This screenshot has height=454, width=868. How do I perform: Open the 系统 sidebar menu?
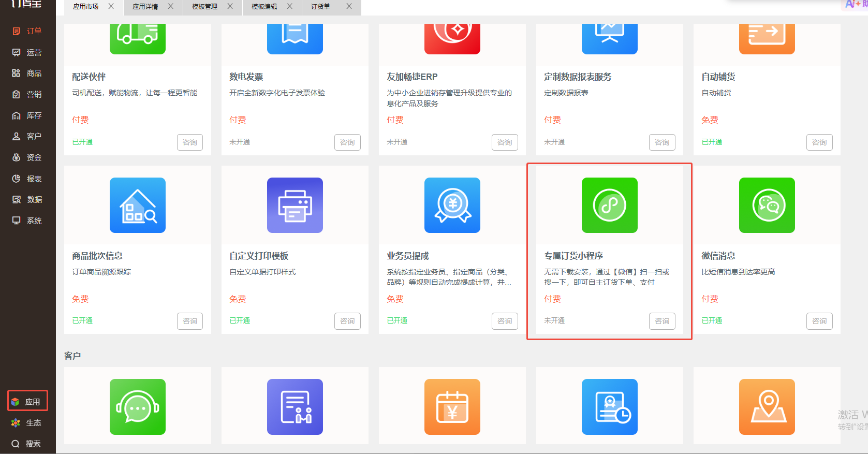[27, 221]
